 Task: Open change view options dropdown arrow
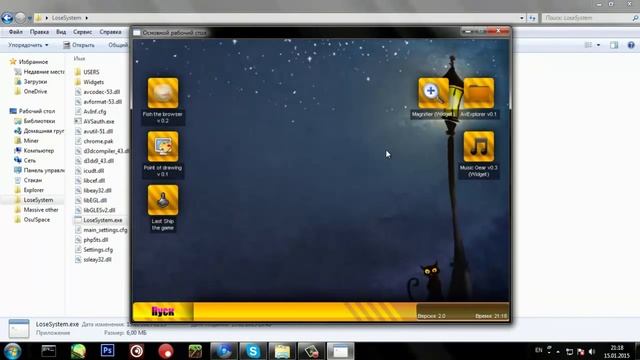pyautogui.click(x=598, y=45)
